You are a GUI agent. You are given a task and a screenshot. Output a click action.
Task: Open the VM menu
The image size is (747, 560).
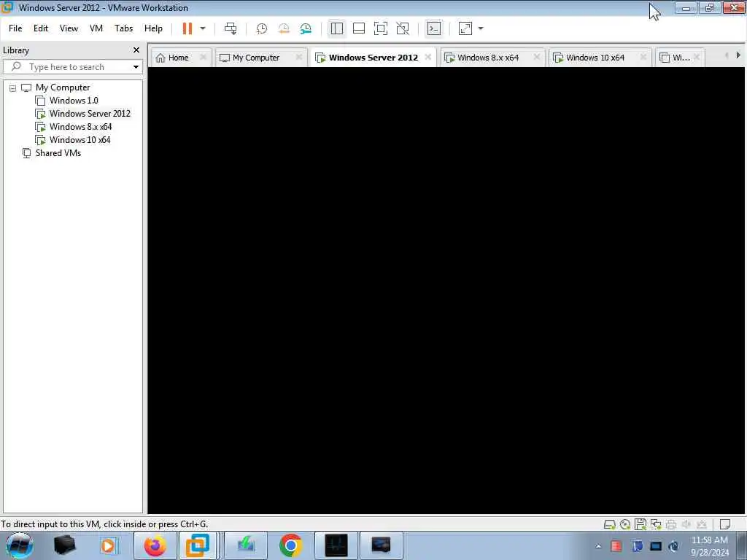point(96,28)
